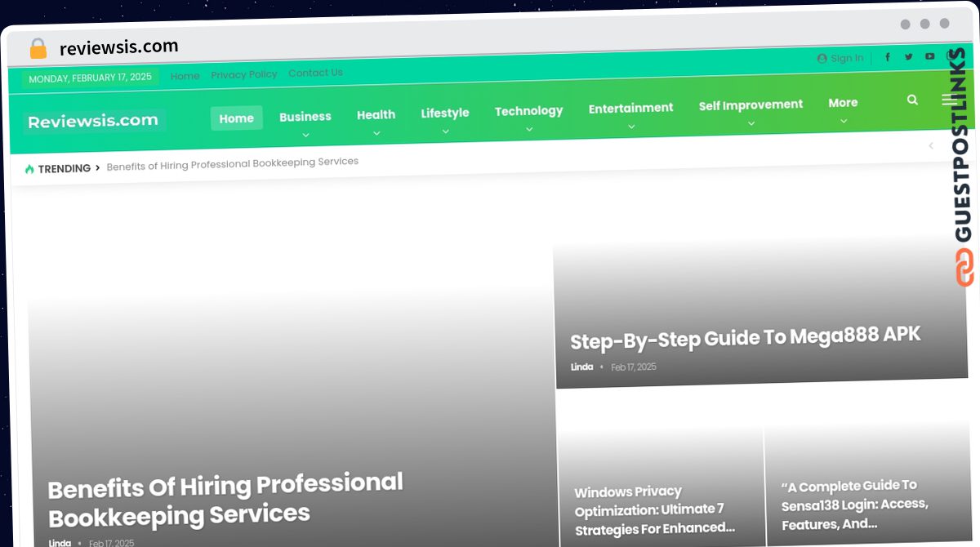The width and height of the screenshot is (980, 547).
Task: Expand the Technology menu chevron
Action: [x=529, y=129]
